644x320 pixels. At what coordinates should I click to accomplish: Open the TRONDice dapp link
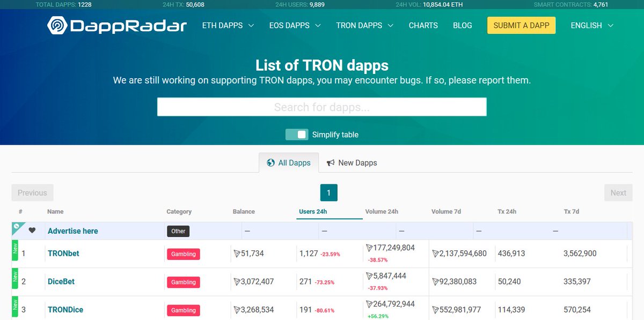65,310
